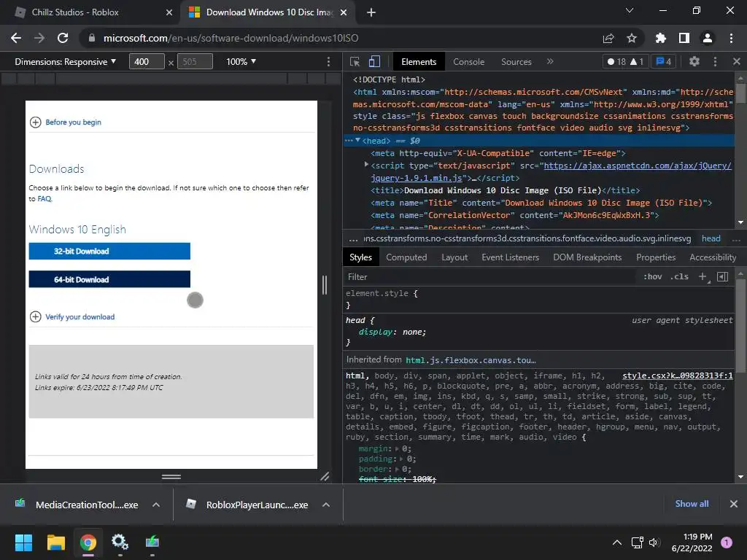Click Show all downloads
Image resolution: width=747 pixels, height=560 pixels.
[692, 504]
